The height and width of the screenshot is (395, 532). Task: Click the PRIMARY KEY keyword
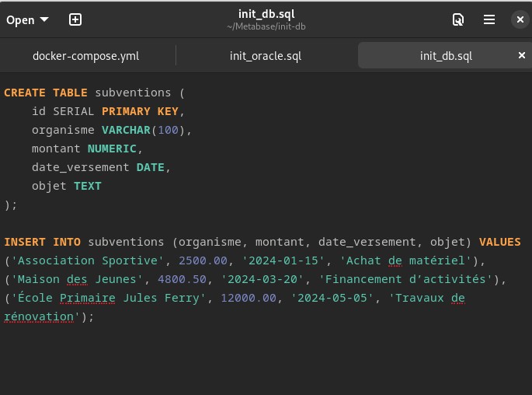point(140,111)
